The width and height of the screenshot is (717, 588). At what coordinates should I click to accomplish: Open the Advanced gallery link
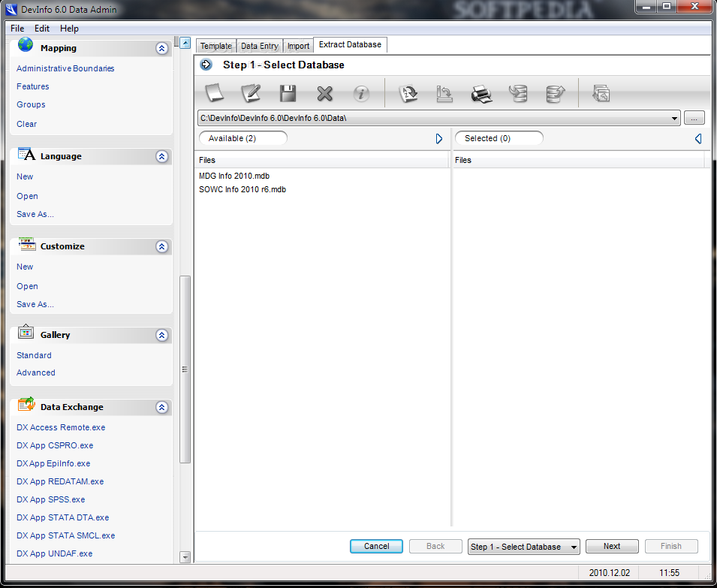(x=36, y=372)
